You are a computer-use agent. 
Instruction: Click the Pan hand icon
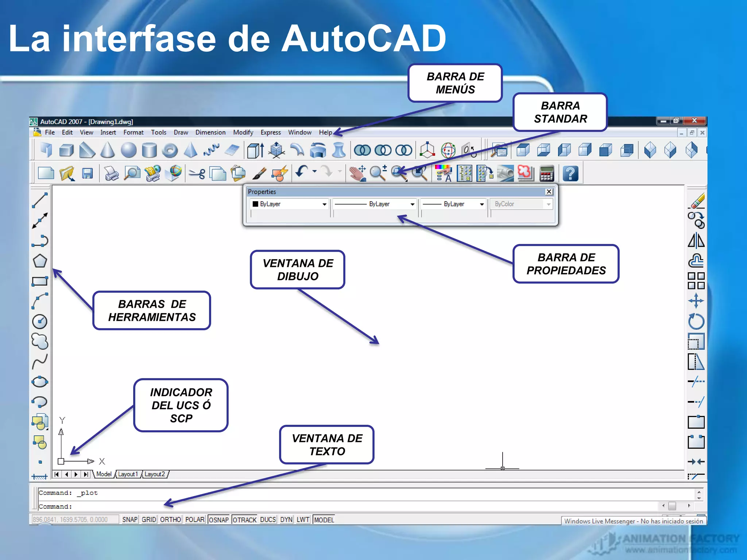[357, 173]
